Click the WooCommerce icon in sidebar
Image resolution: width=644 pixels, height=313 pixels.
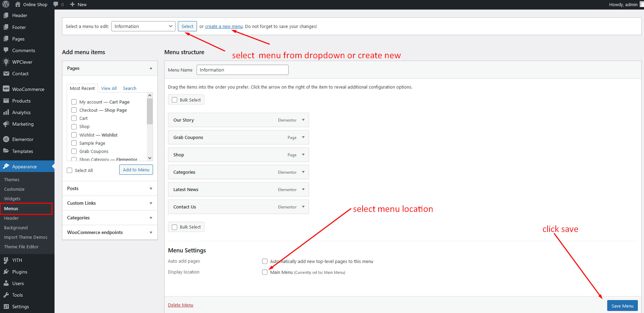[x=6, y=89]
